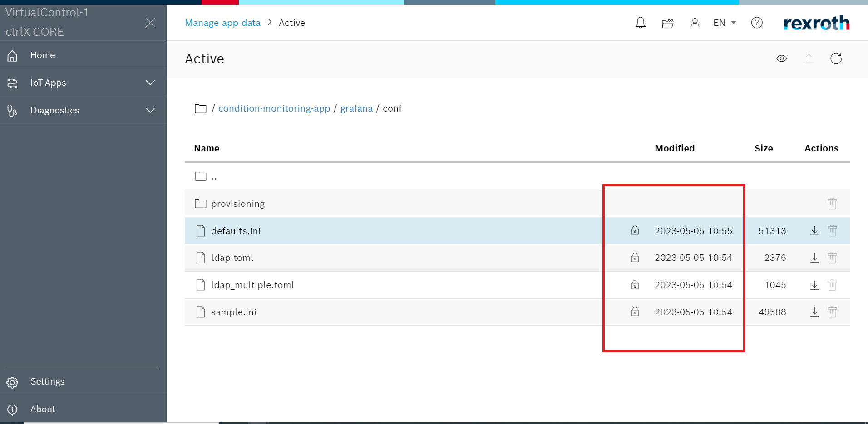Click the Manage app data breadcrumb link
The image size is (868, 424).
[x=222, y=23]
